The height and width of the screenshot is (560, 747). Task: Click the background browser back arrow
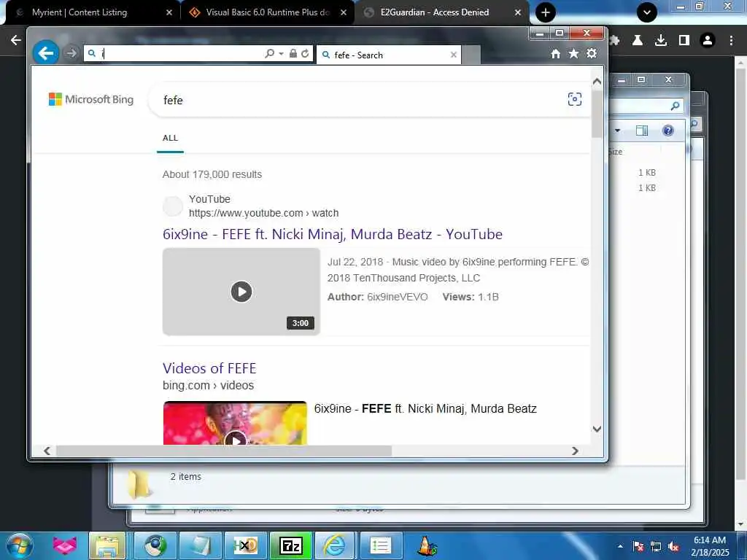point(16,41)
